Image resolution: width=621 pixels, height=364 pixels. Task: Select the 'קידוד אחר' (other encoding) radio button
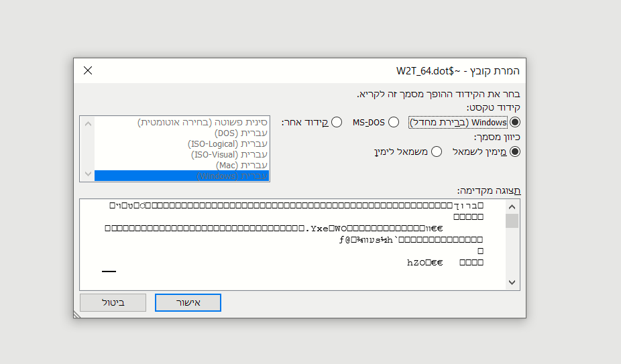click(x=337, y=123)
